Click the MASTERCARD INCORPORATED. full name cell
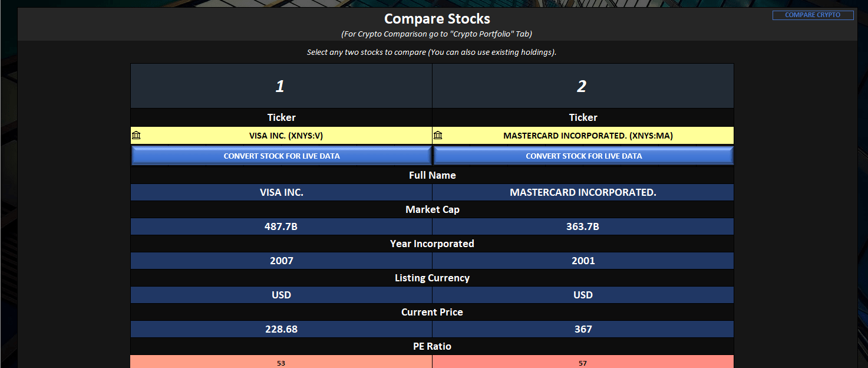 [583, 192]
